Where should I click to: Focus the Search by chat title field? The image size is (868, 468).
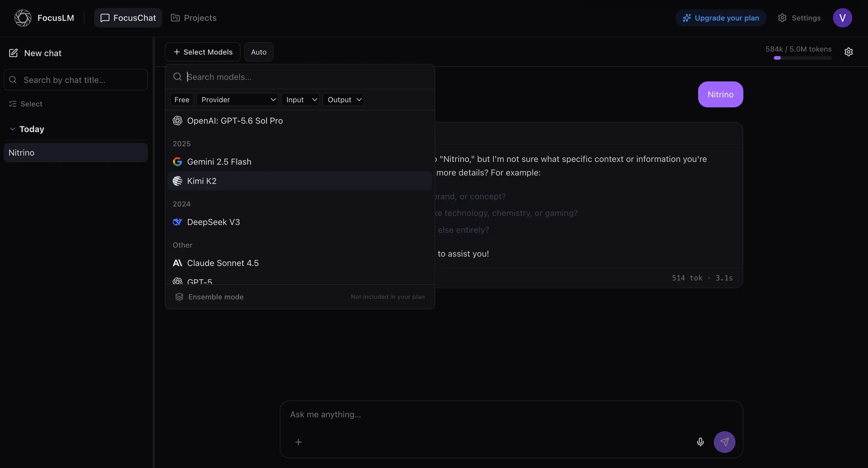click(76, 80)
